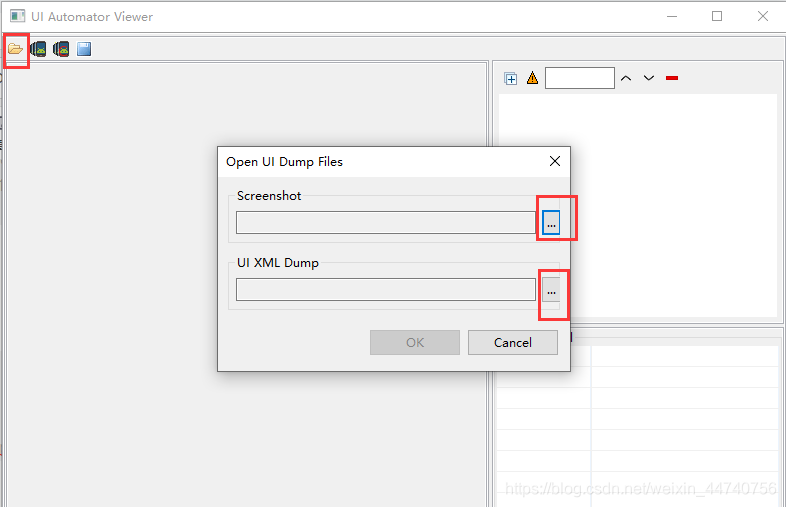Screen dimensions: 786x507
Task: Close the UI Automator Viewer window
Action: (762, 17)
